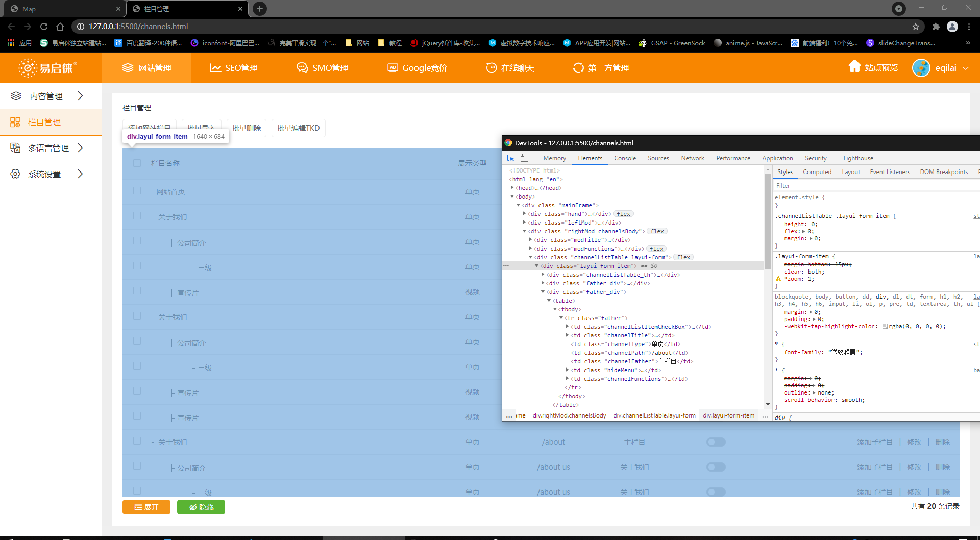Click the browser home icon
980x540 pixels.
click(60, 27)
